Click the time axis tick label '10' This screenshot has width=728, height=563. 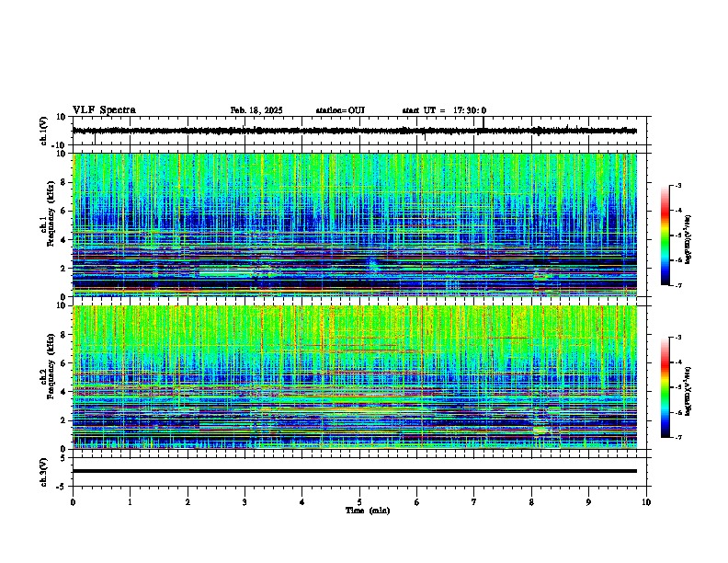point(646,502)
